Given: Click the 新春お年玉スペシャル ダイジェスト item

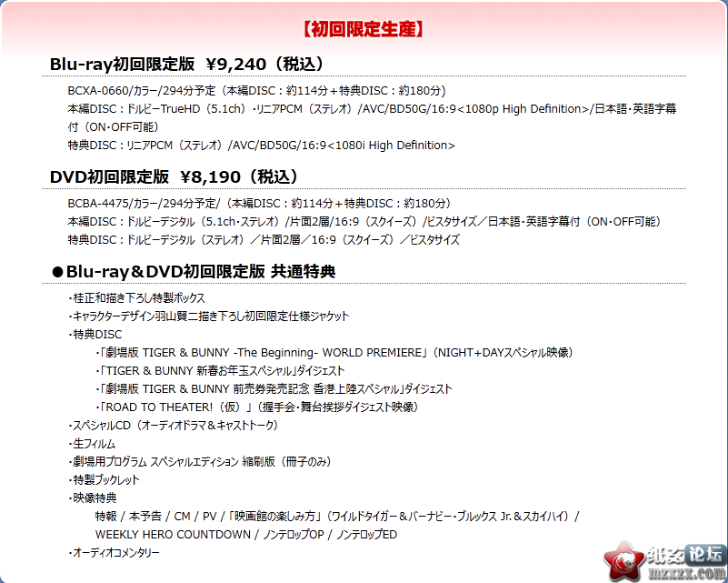Looking at the screenshot, I should [220, 371].
